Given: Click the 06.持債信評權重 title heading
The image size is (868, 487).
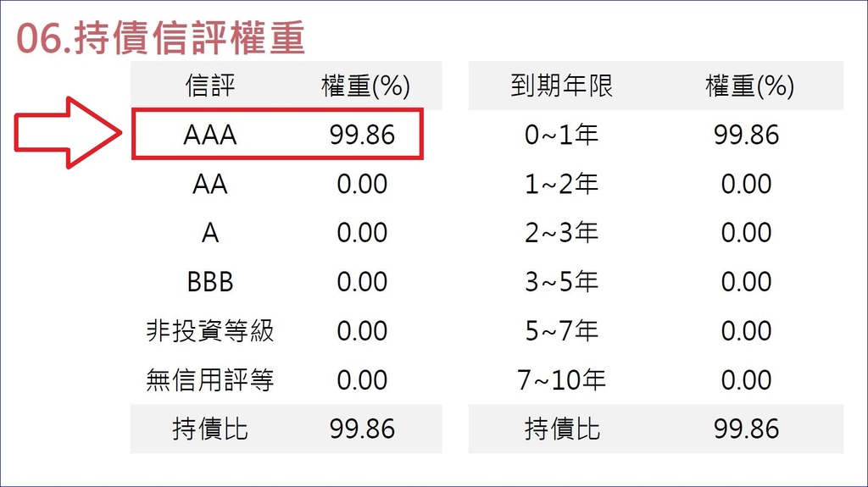Looking at the screenshot, I should pos(160,38).
